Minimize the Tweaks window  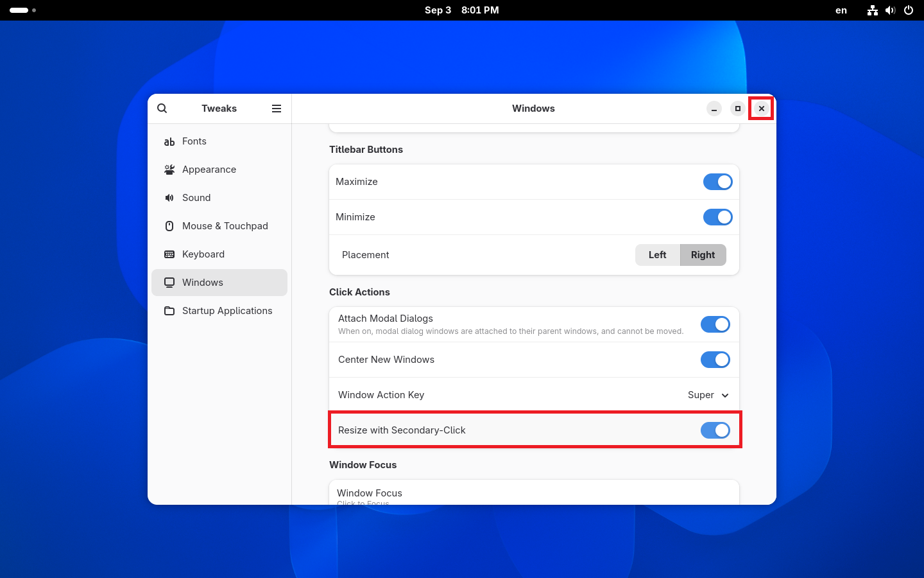click(714, 109)
